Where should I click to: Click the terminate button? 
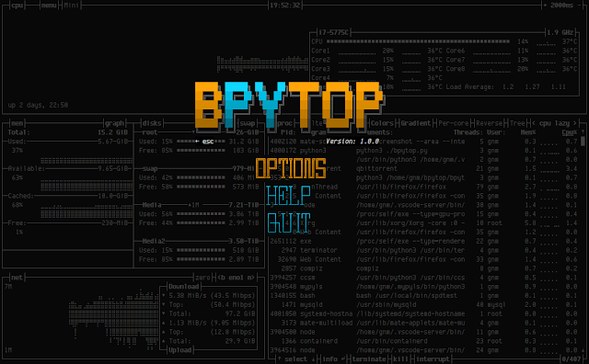tap(369, 359)
